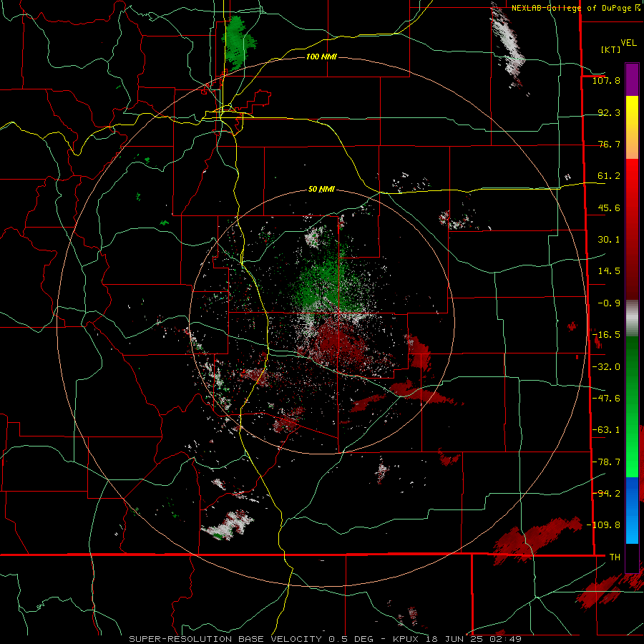Image resolution: width=644 pixels, height=644 pixels.
Task: Click the gray near-zero segment of color bar
Action: point(632,318)
